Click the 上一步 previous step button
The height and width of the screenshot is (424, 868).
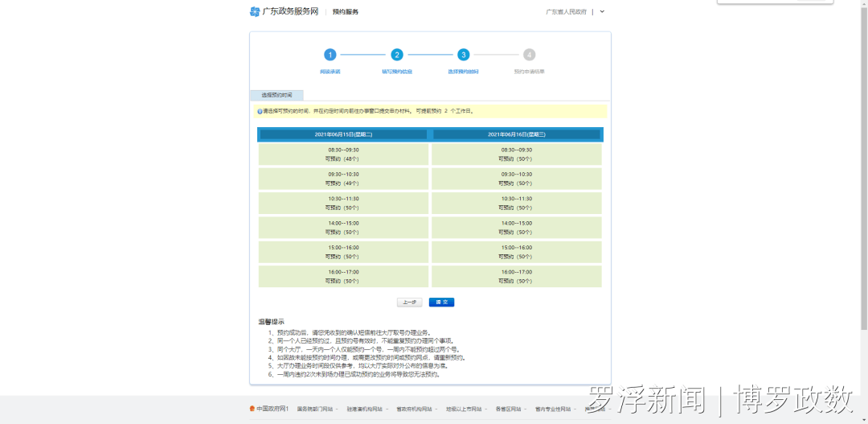(410, 302)
